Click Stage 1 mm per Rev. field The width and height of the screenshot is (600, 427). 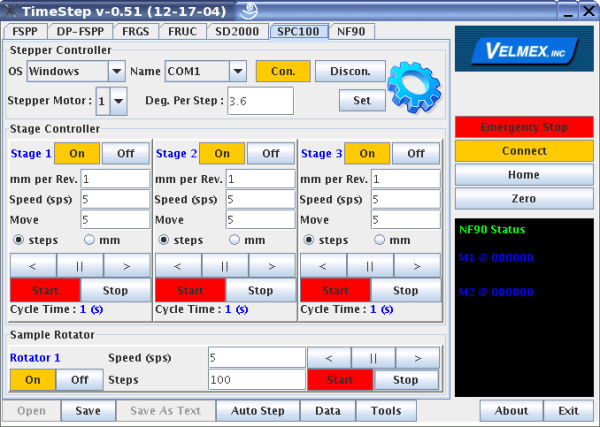coord(115,179)
